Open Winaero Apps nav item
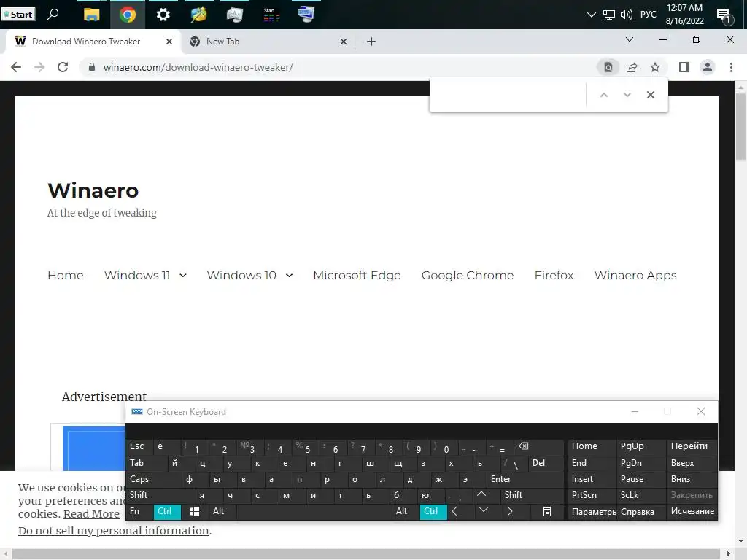747x560 pixels. (635, 275)
